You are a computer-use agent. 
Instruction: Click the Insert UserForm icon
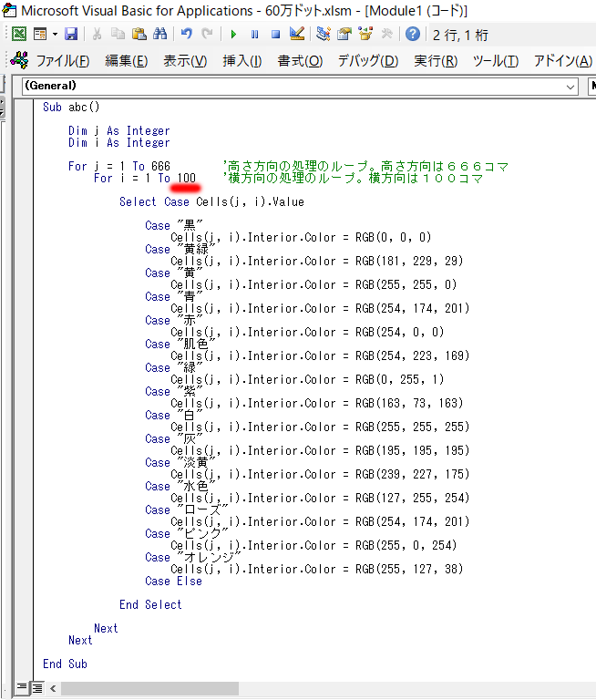40,34
